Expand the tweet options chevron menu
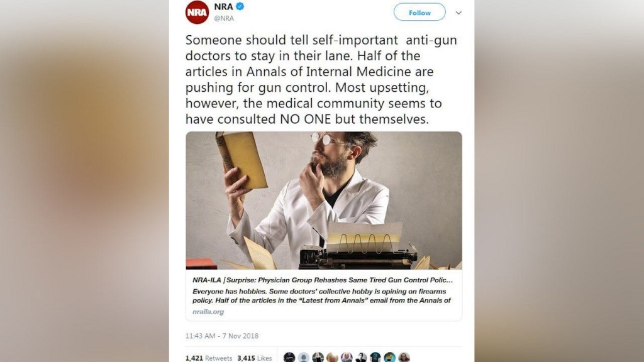Image resolution: width=644 pixels, height=362 pixels. [x=458, y=13]
